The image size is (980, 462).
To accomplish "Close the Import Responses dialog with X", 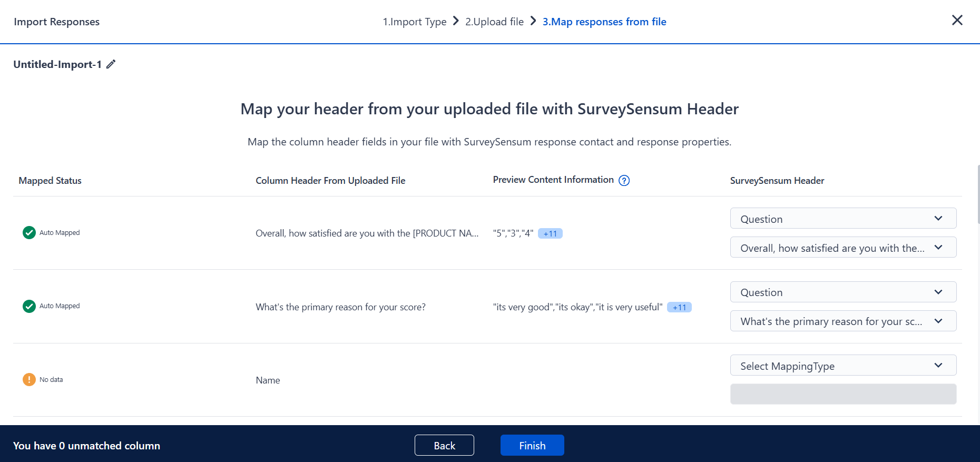I will 957,20.
